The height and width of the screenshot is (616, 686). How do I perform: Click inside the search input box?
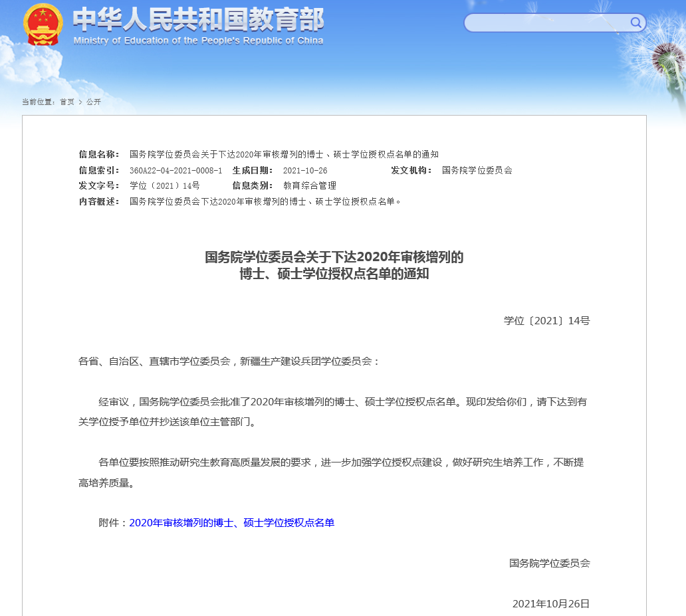click(x=546, y=23)
